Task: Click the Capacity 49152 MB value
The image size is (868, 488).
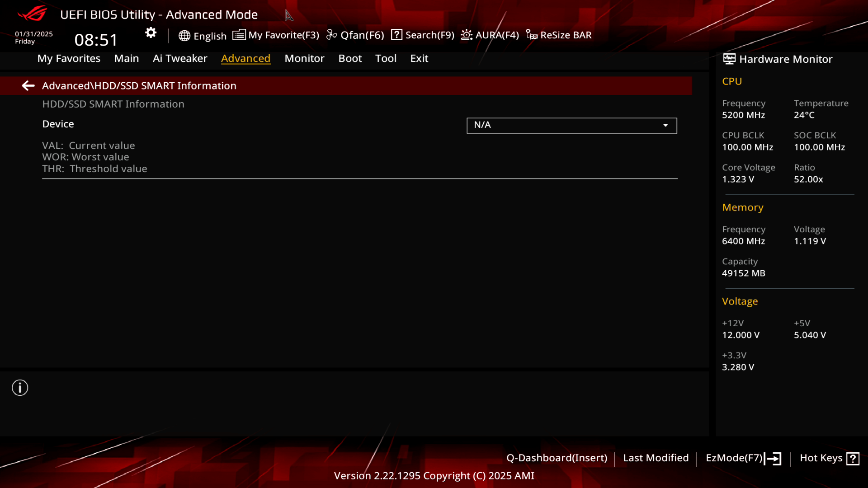Action: [743, 273]
